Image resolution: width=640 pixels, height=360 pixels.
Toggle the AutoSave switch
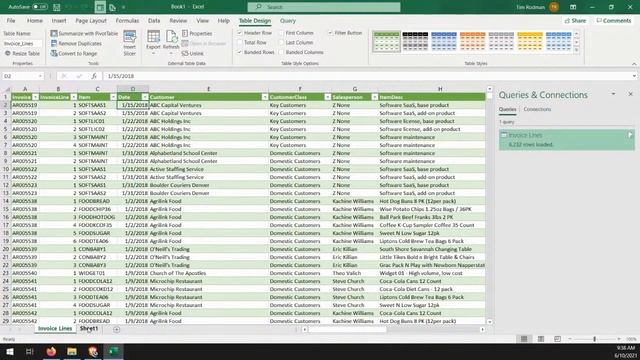point(40,7)
